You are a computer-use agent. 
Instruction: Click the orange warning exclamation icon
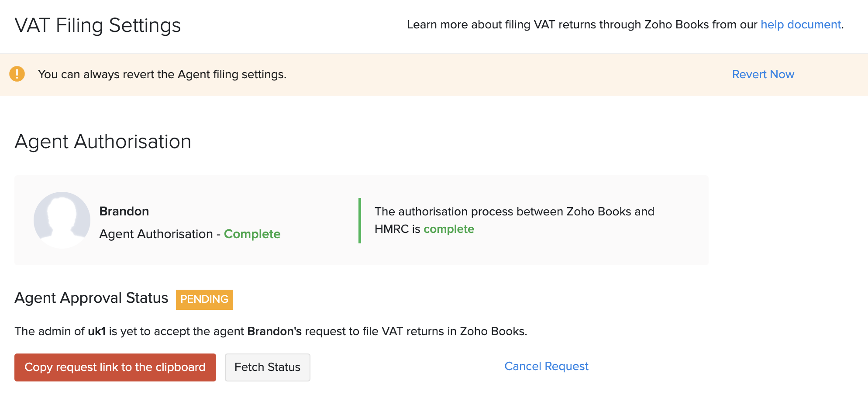point(17,74)
